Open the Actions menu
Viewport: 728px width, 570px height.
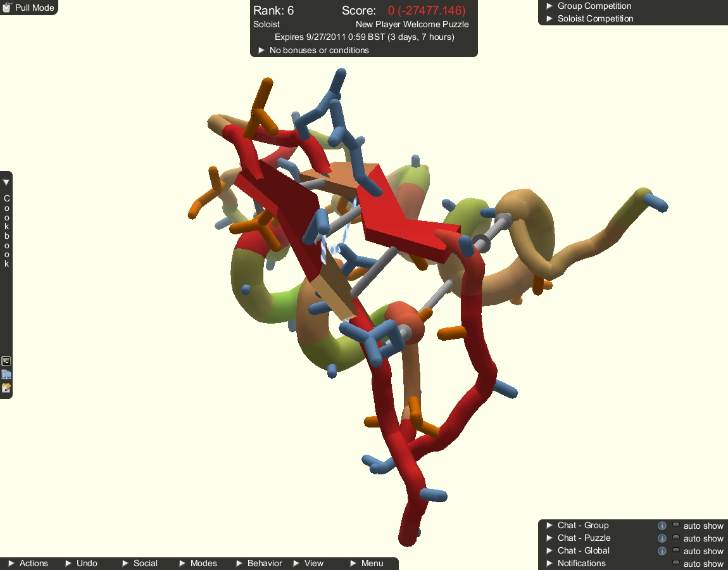(x=27, y=563)
